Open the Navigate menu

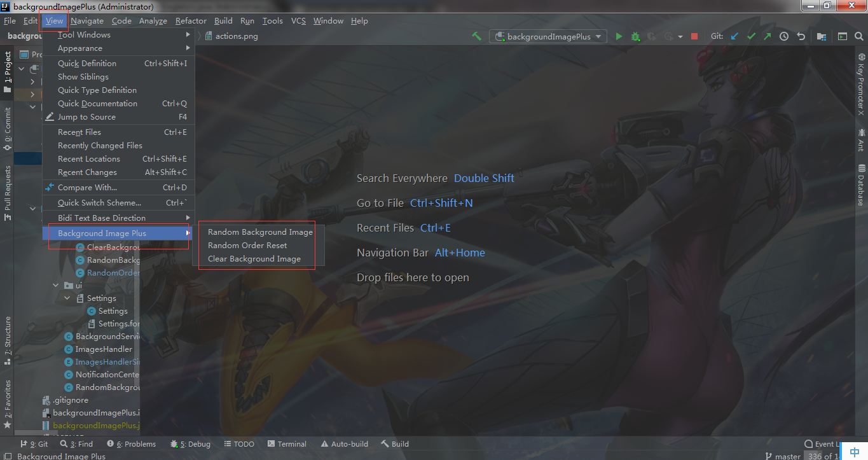pyautogui.click(x=87, y=21)
